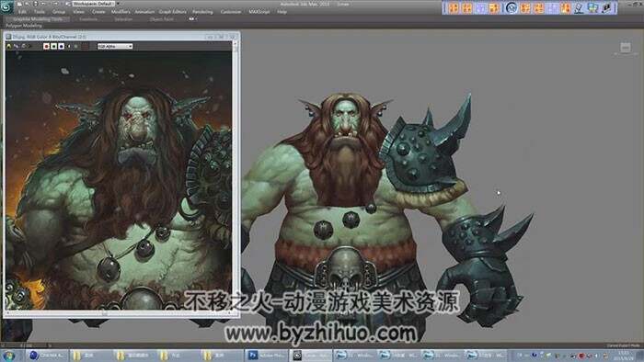Open the Customize menu
This screenshot has width=644, height=362.
(x=231, y=12)
